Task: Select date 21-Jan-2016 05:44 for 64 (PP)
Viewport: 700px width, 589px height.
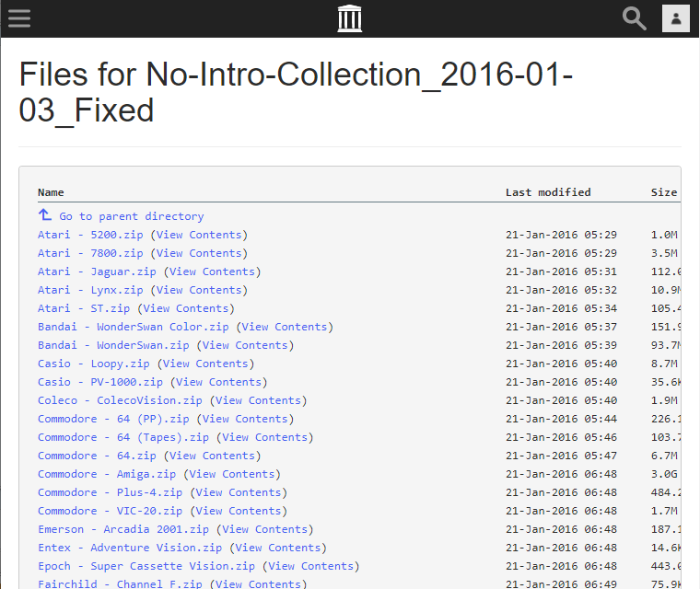Action: pyautogui.click(x=561, y=419)
